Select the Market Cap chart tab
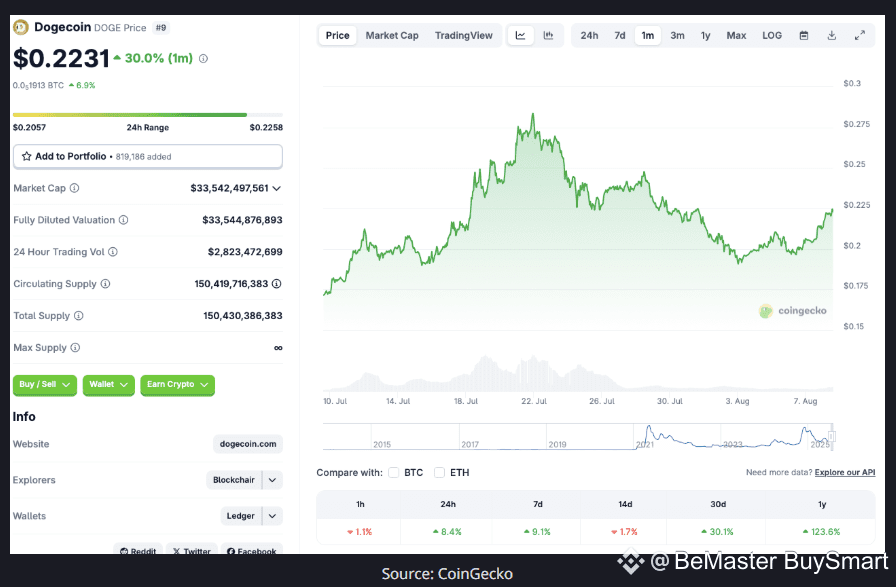This screenshot has width=896, height=587. pyautogui.click(x=392, y=35)
